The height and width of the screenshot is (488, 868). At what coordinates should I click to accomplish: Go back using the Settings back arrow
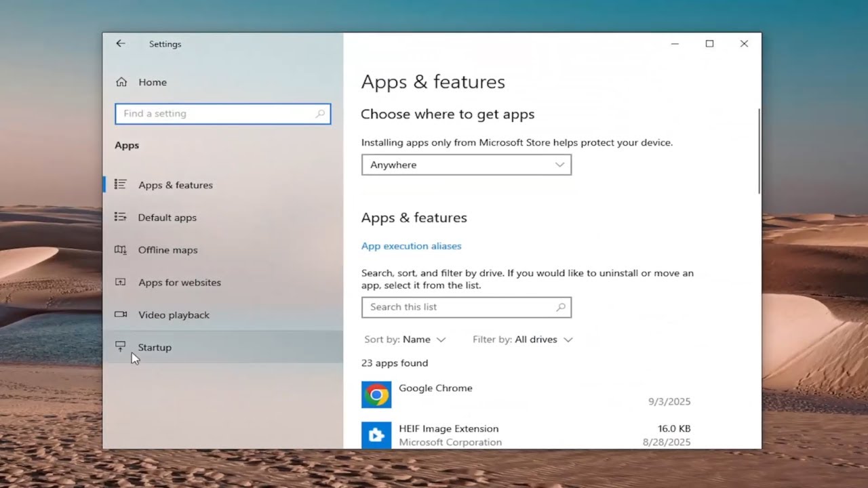[121, 43]
